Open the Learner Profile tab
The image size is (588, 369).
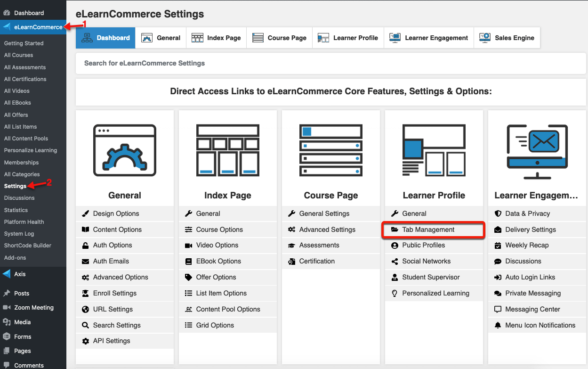click(348, 38)
